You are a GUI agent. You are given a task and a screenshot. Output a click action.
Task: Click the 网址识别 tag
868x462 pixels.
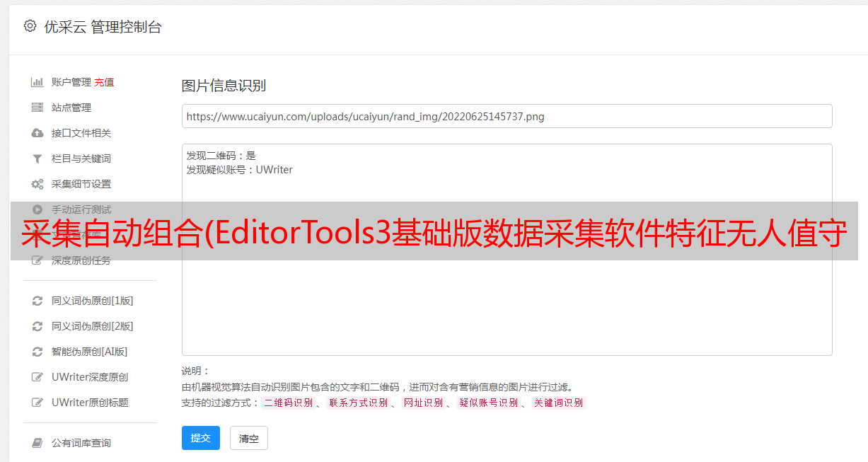(x=423, y=403)
